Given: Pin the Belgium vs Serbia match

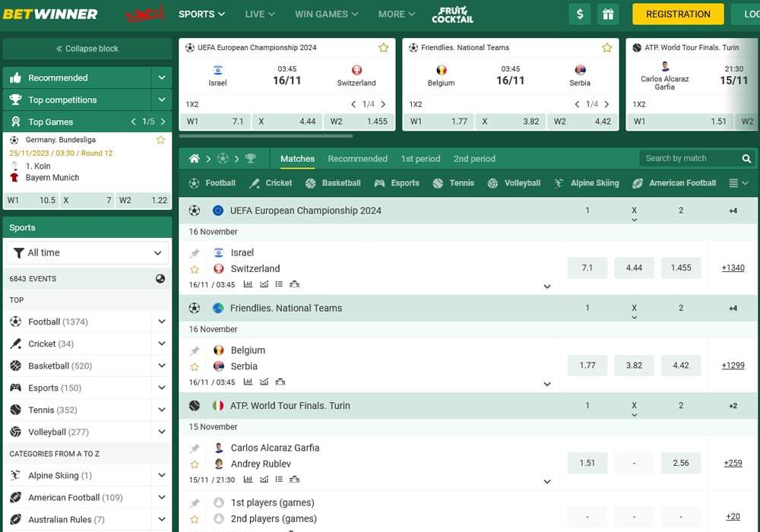Looking at the screenshot, I should (x=195, y=350).
